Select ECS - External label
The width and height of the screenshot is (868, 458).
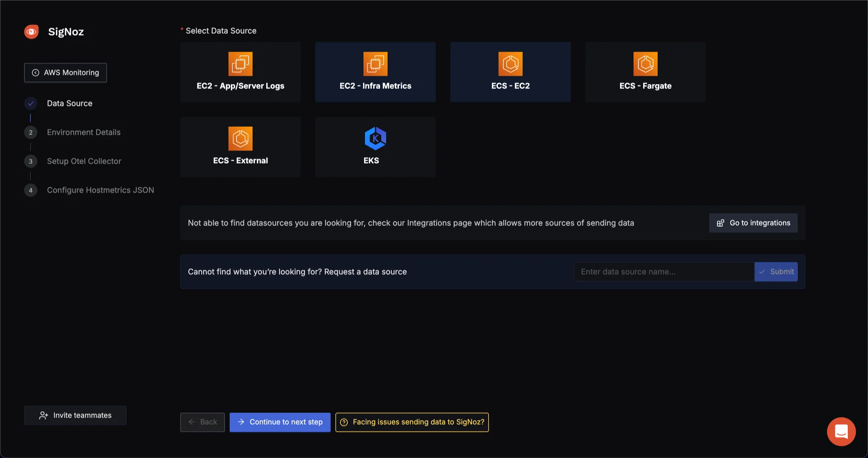(240, 160)
